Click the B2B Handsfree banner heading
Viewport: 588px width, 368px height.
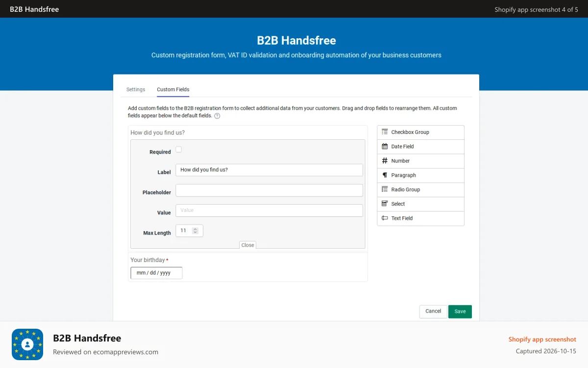[296, 40]
